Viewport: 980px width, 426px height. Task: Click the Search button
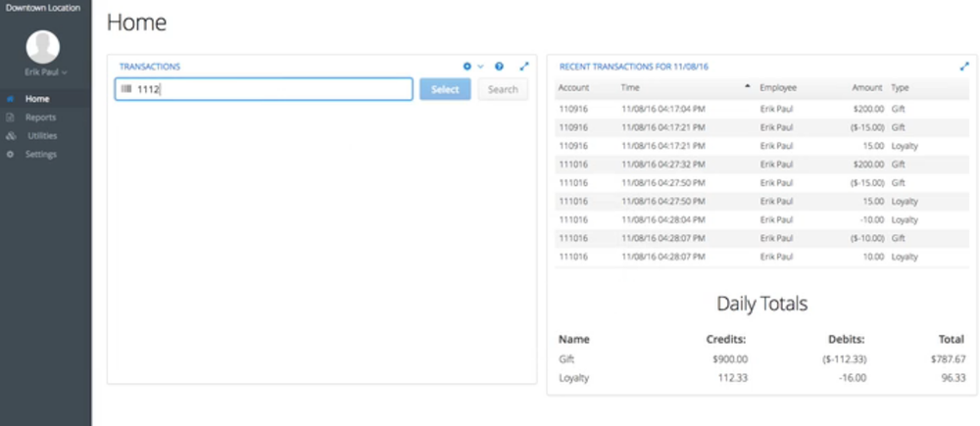[503, 89]
